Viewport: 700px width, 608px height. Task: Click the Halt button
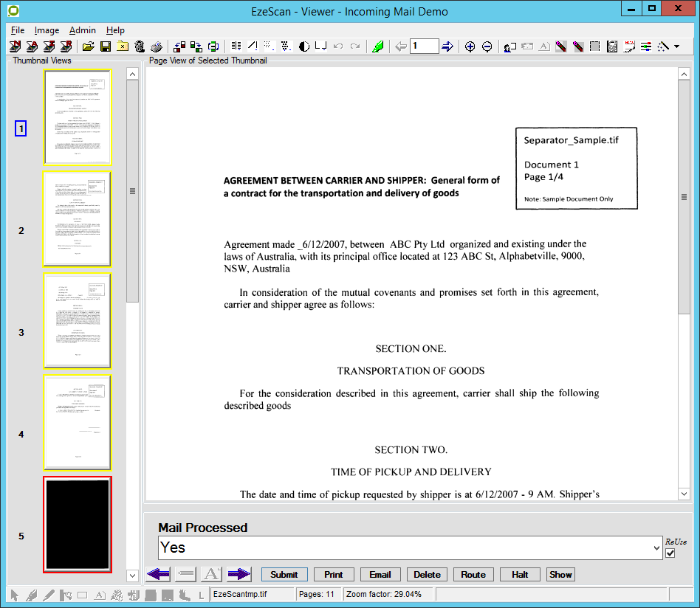[520, 574]
